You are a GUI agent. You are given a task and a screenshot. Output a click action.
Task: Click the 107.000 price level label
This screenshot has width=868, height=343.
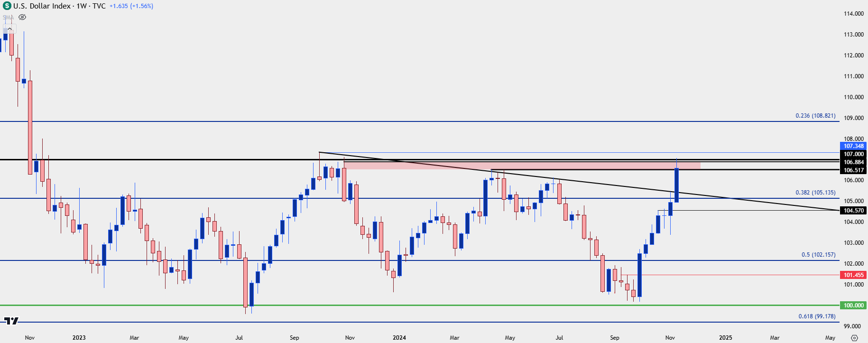click(x=854, y=154)
